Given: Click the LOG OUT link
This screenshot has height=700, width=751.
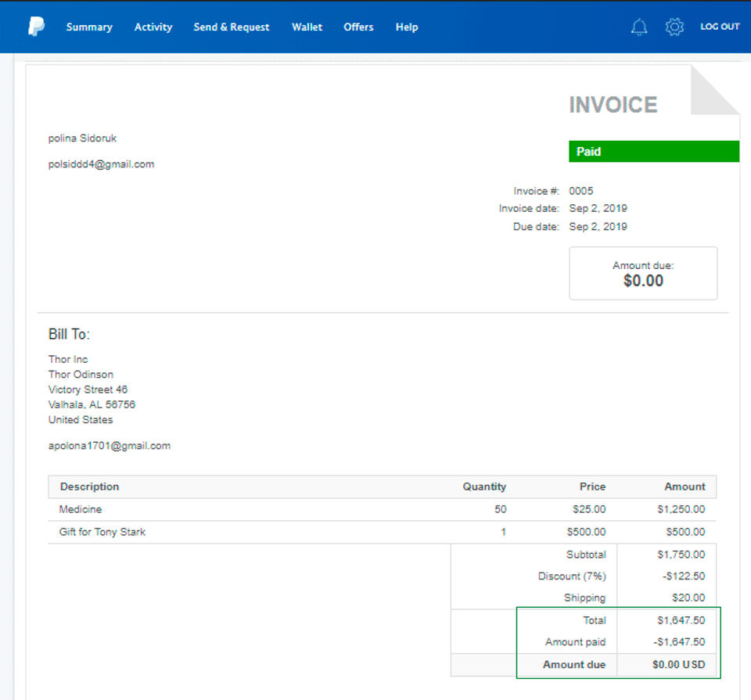Looking at the screenshot, I should [x=720, y=27].
